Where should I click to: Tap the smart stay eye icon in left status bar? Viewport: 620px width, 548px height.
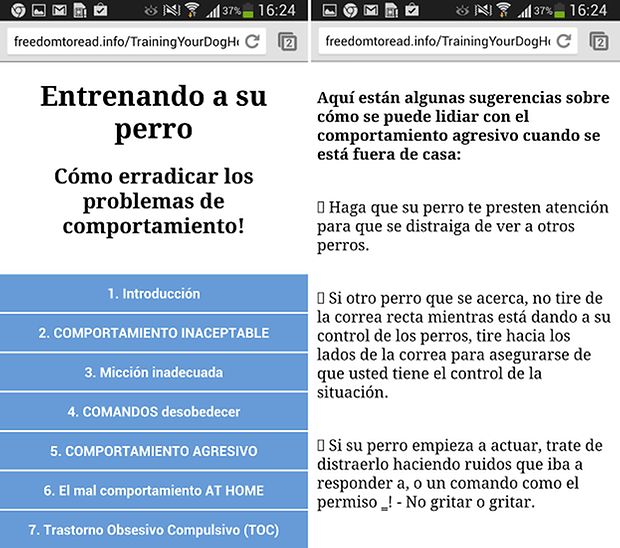point(151,11)
